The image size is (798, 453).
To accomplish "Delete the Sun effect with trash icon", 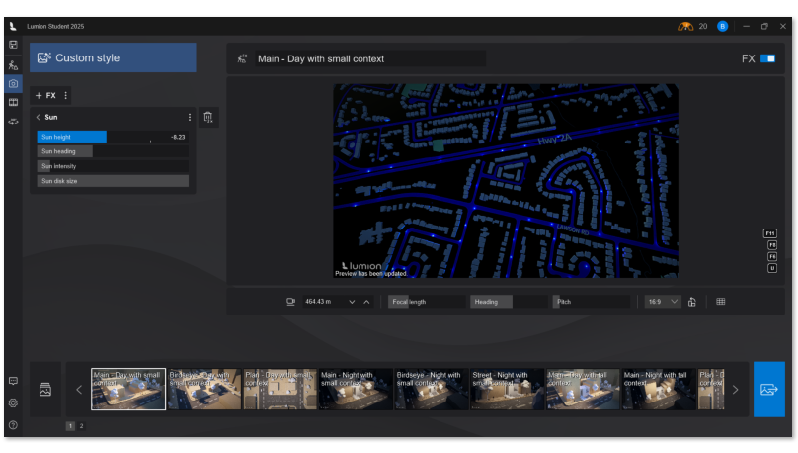I will click(207, 118).
